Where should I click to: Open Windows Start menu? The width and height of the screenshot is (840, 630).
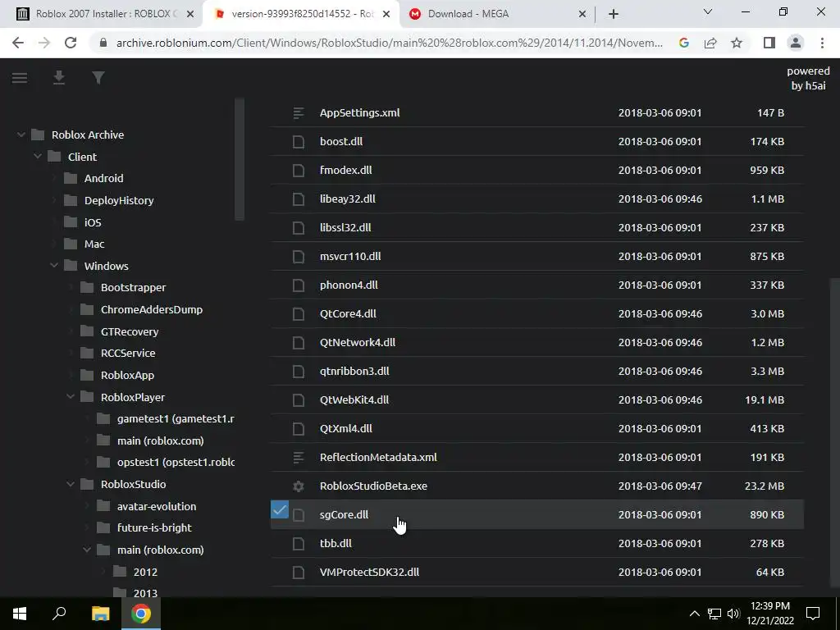pos(20,614)
